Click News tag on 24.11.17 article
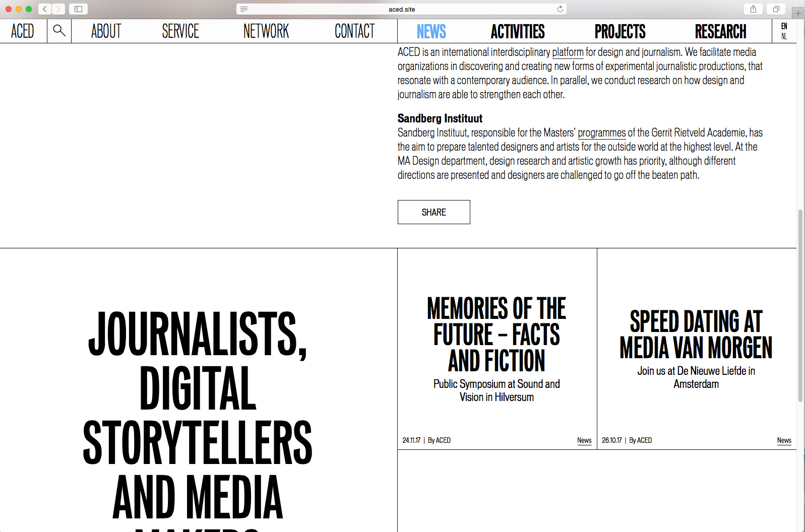Image resolution: width=805 pixels, height=532 pixels. (584, 440)
